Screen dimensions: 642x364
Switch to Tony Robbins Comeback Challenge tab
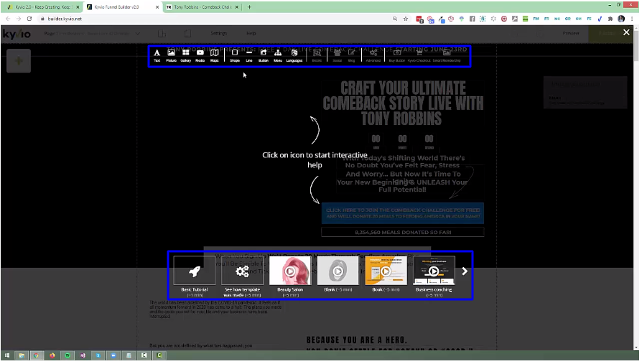[x=203, y=7]
